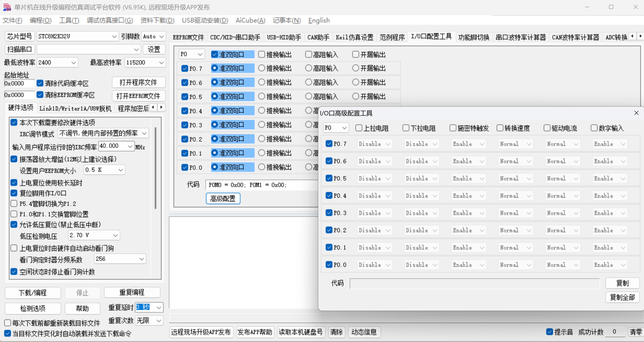
Task: Uncheck P0.7 in advanced config dialog
Action: pos(329,143)
